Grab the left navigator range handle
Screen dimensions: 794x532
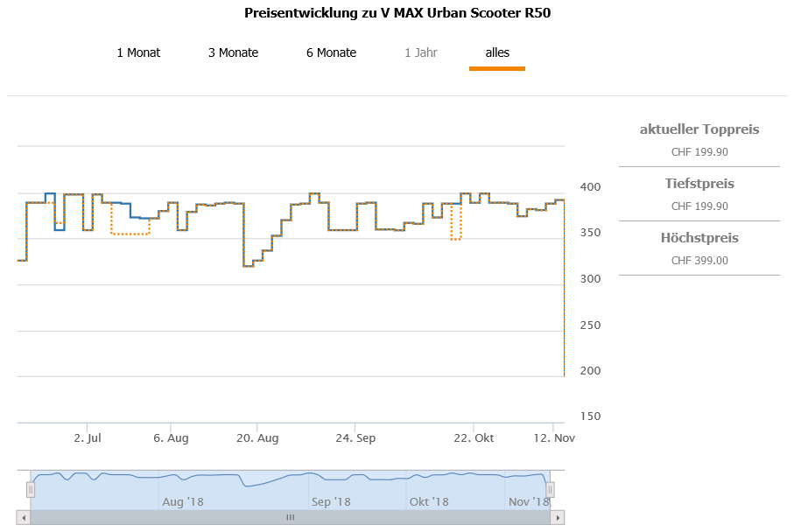(x=31, y=490)
